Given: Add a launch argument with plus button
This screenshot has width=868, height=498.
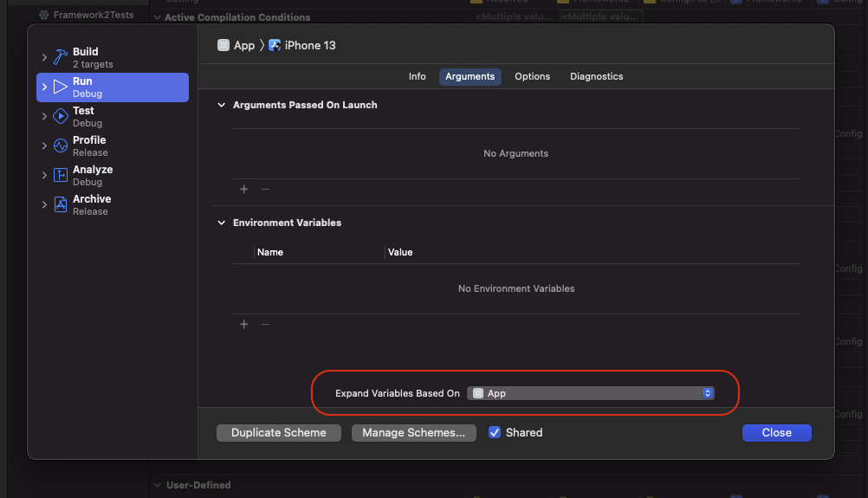Looking at the screenshot, I should 243,189.
